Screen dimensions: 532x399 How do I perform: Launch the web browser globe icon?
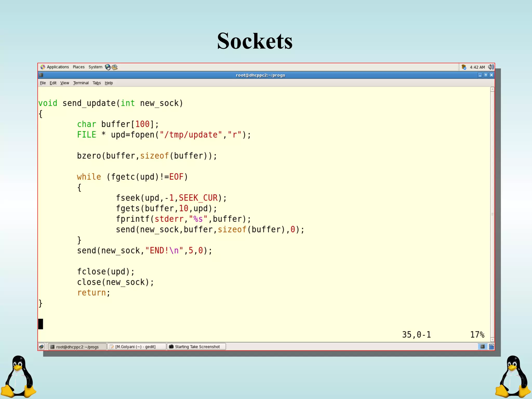click(108, 67)
